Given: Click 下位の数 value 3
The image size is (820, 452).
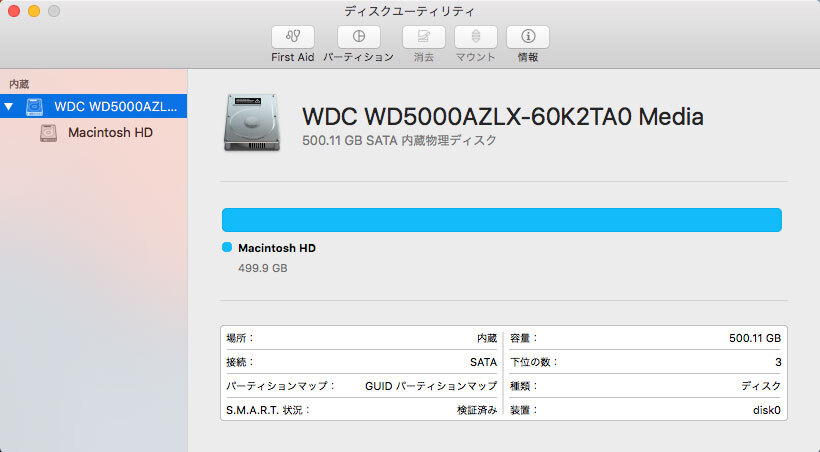Looking at the screenshot, I should (x=778, y=362).
